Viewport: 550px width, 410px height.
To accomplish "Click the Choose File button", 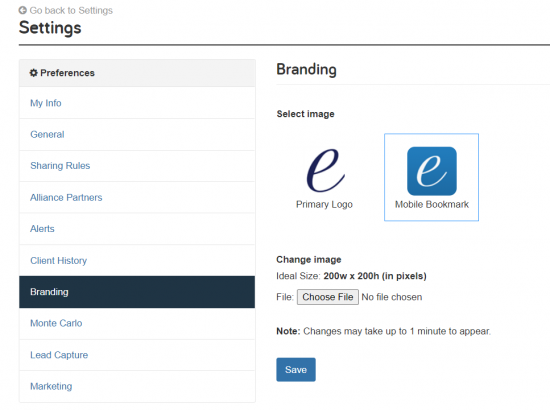I will (328, 297).
